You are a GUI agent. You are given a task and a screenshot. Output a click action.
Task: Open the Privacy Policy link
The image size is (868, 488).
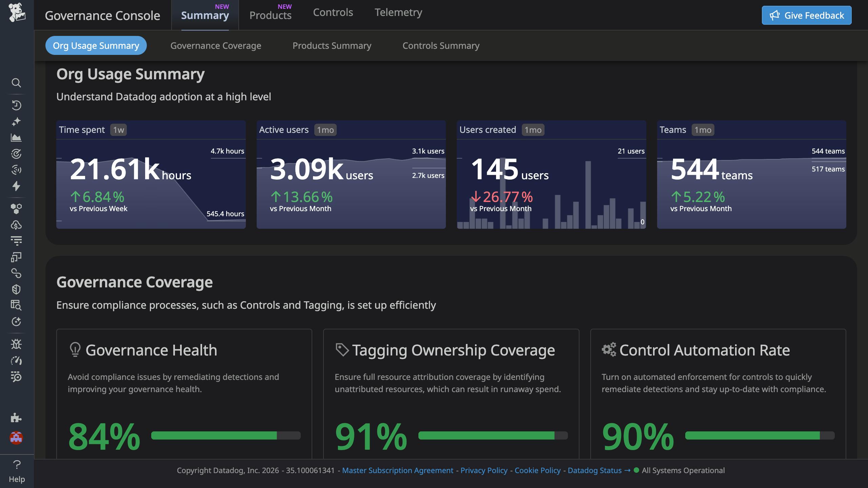484,470
